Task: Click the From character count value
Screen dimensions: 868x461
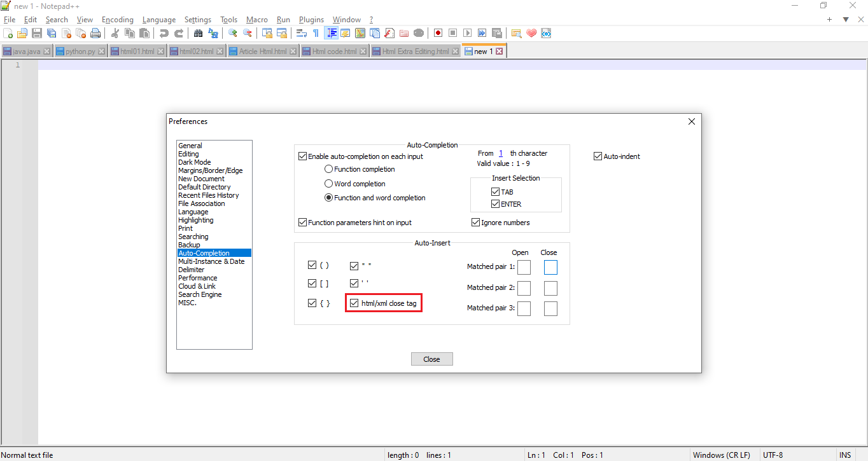Action: point(501,153)
